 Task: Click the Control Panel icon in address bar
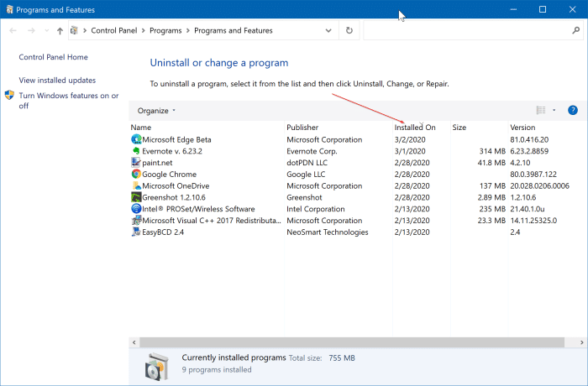pos(74,30)
